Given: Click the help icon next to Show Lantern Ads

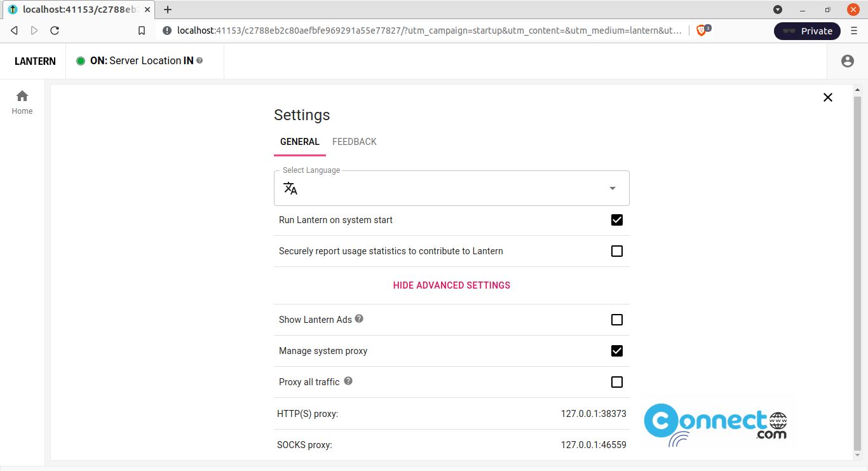Looking at the screenshot, I should pyautogui.click(x=359, y=319).
